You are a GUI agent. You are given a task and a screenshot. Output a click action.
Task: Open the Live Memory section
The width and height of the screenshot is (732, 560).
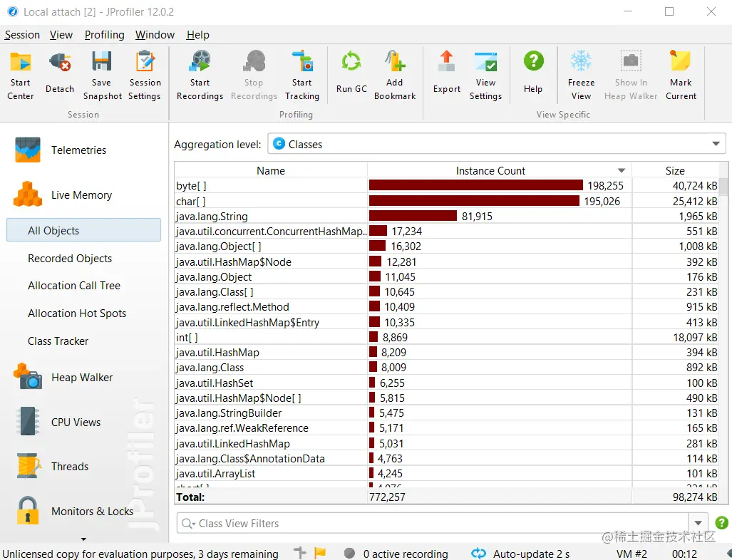pos(63,195)
